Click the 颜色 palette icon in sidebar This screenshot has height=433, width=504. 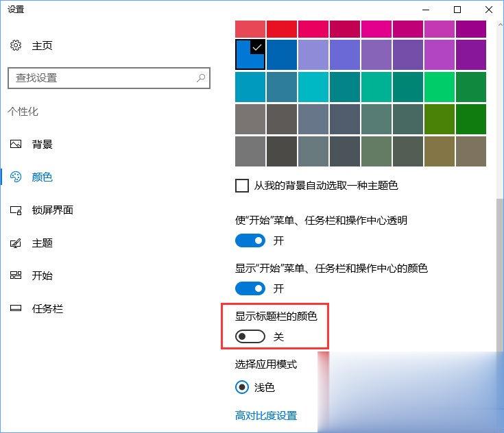point(15,177)
